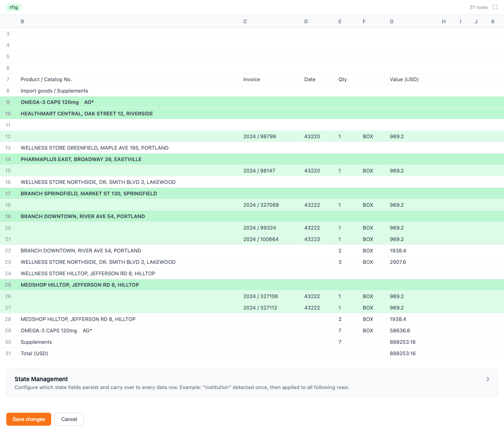Select the green 'rftg' tag badge

[x=13, y=7]
